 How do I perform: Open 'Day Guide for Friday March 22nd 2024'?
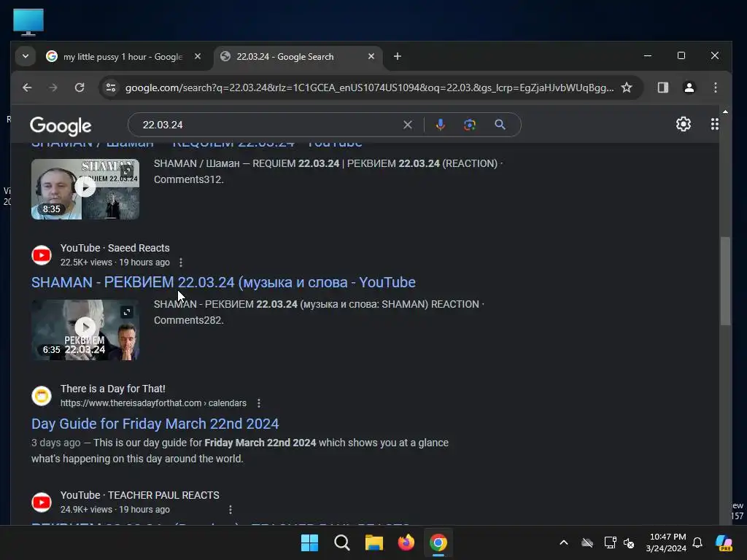pos(155,424)
